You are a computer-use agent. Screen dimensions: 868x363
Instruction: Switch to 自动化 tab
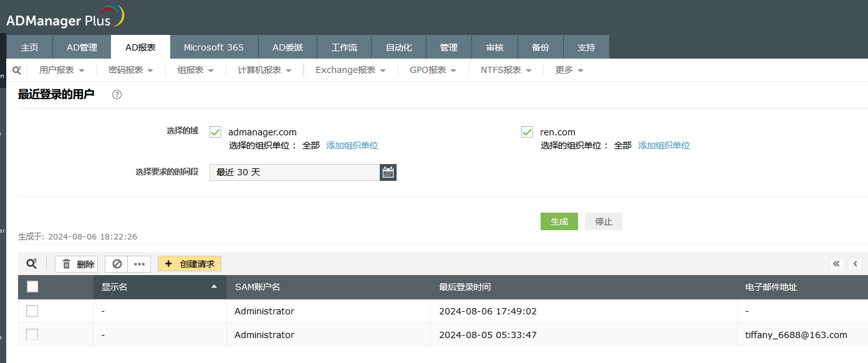click(x=398, y=47)
